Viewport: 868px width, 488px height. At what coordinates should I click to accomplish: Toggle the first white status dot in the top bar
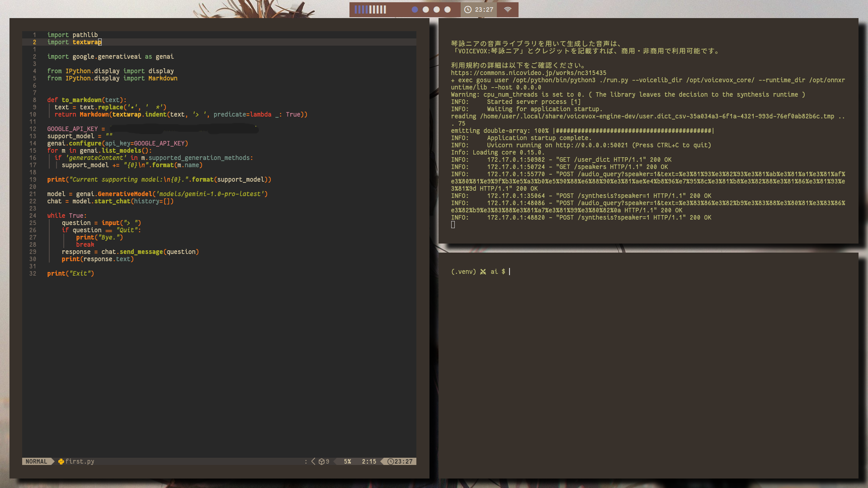click(x=426, y=9)
